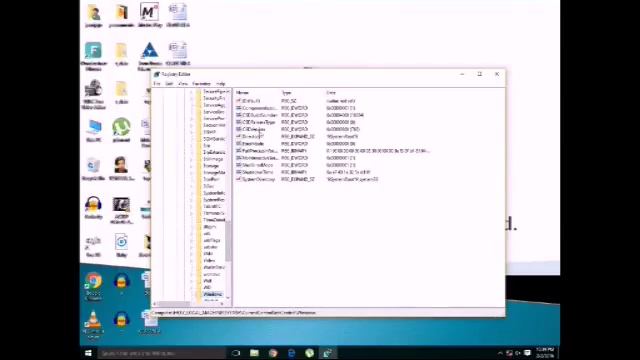Open Chrome from the taskbar
The width and height of the screenshot is (640, 360).
(273, 353)
